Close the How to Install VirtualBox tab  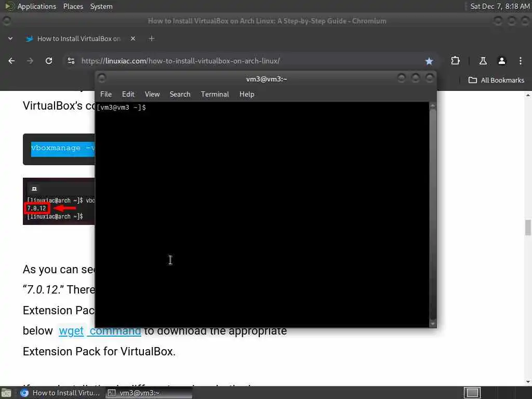pos(133,38)
